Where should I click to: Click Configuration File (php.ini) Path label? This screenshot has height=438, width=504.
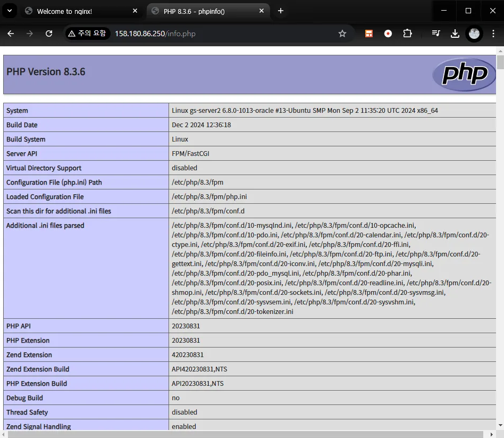tap(54, 183)
